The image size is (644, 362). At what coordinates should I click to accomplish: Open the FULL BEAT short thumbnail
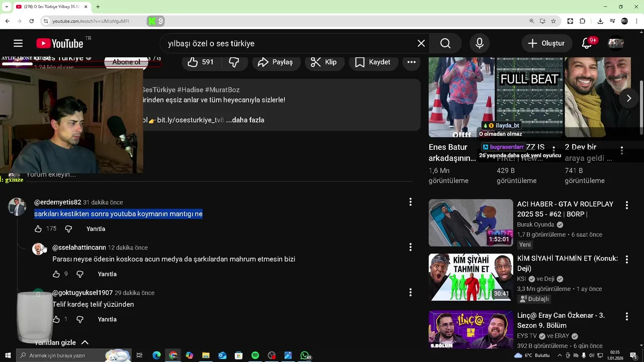click(x=529, y=97)
